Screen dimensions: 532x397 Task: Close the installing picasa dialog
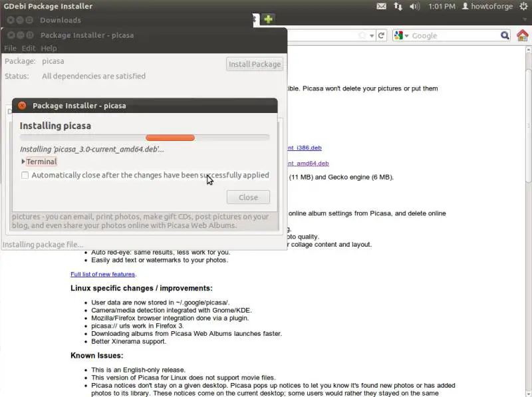(x=22, y=106)
